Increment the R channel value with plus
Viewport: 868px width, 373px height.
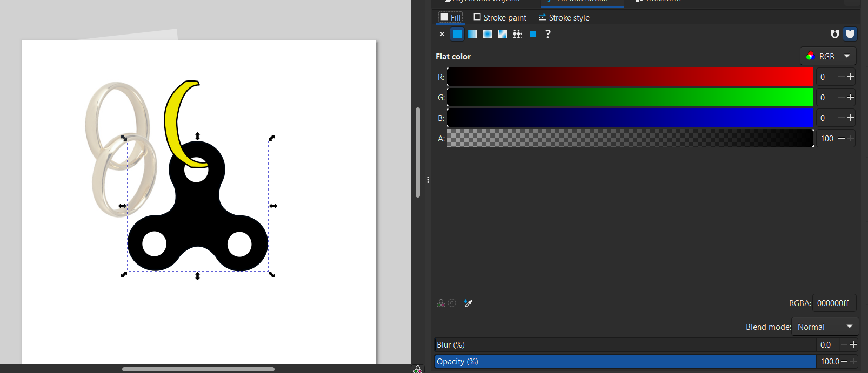pos(851,77)
